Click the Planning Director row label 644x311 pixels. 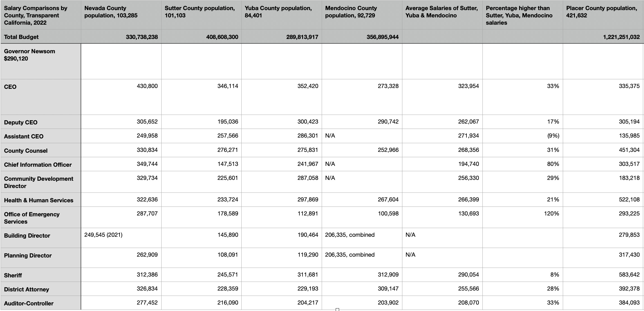point(28,256)
